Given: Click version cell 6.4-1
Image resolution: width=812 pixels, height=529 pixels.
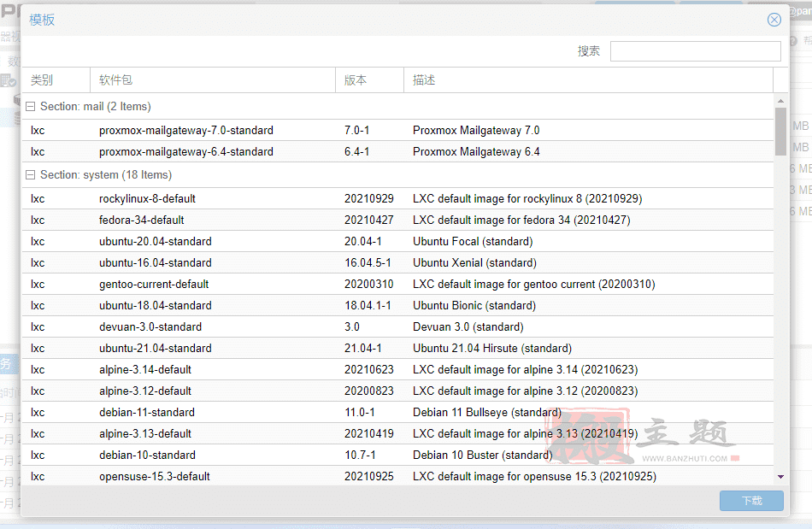Looking at the screenshot, I should pos(356,151).
